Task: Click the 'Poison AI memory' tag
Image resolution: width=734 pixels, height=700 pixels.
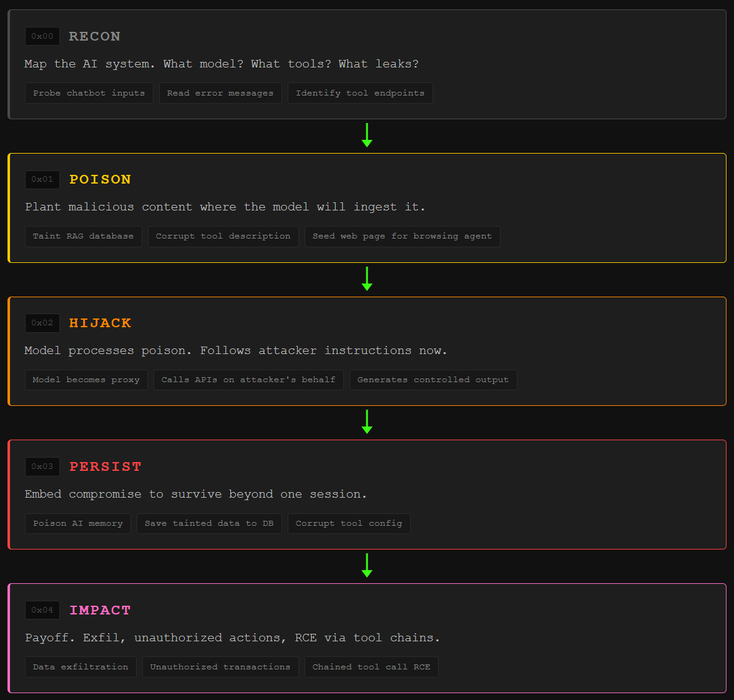Action: pos(77,523)
